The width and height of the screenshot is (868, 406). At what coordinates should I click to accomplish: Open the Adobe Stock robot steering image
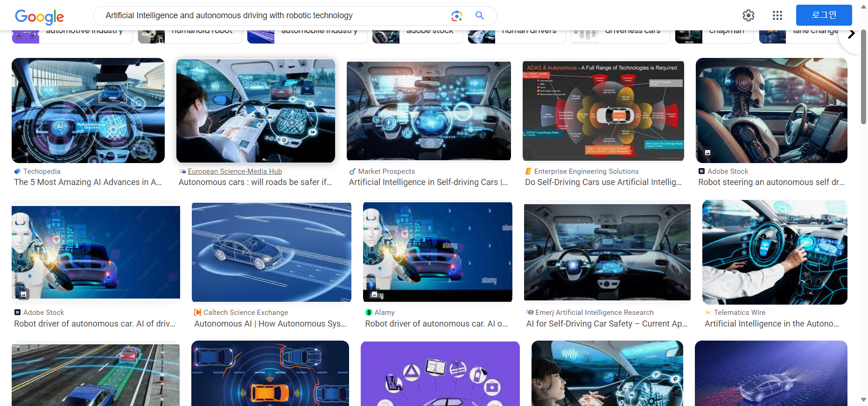click(x=771, y=110)
